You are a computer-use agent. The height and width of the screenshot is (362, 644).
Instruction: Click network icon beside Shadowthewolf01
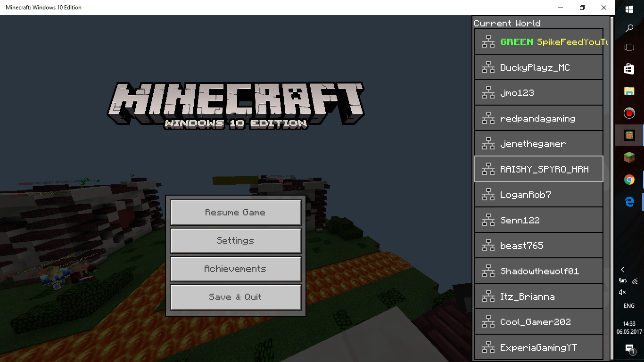click(488, 271)
